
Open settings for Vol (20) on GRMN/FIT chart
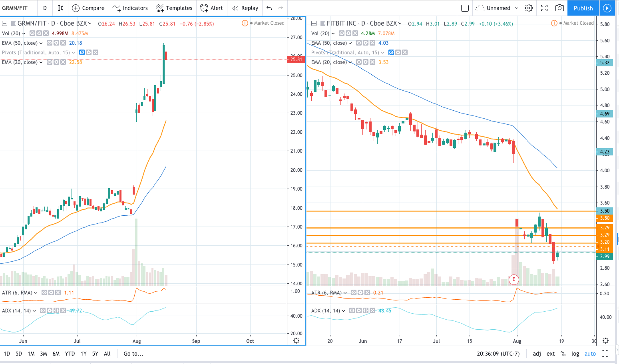coord(39,33)
